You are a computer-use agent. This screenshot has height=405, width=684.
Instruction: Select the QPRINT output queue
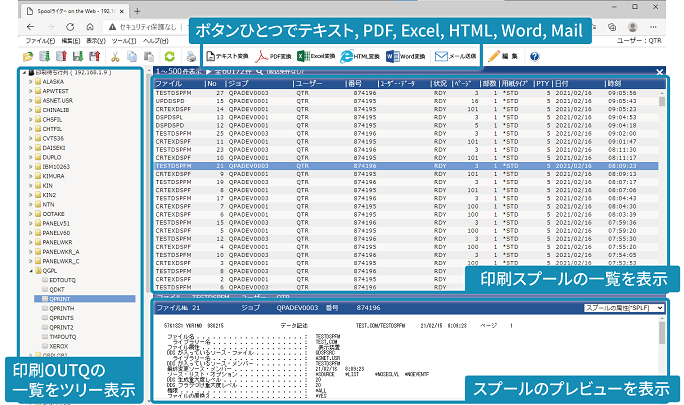click(x=61, y=298)
